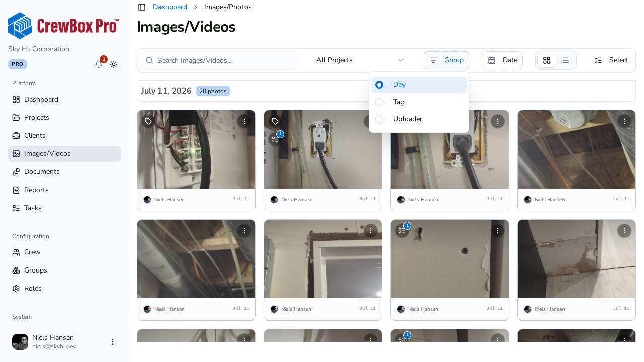This screenshot has height=362, width=644.
Task: Collapse sidebar using panel icon
Action: tap(142, 7)
